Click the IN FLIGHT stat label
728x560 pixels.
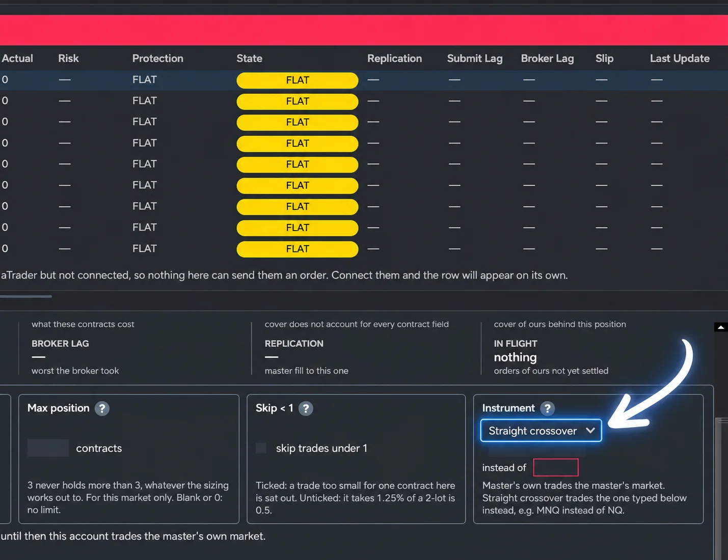click(516, 344)
